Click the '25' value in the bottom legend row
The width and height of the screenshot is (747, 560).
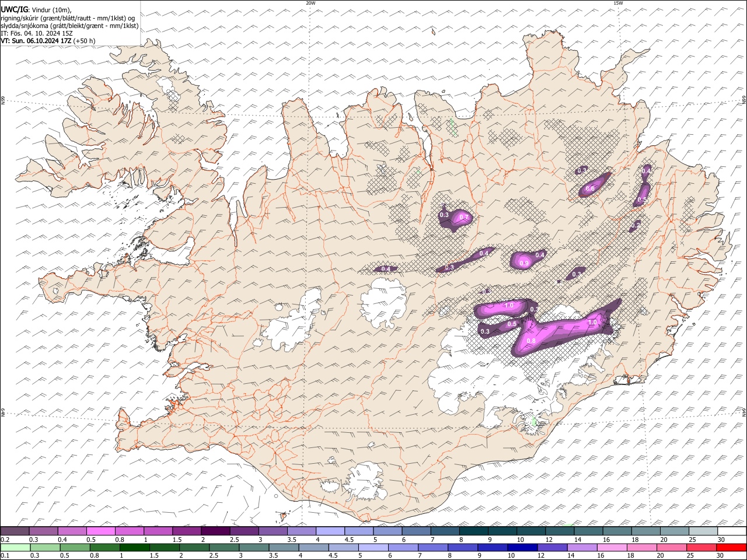(690, 555)
